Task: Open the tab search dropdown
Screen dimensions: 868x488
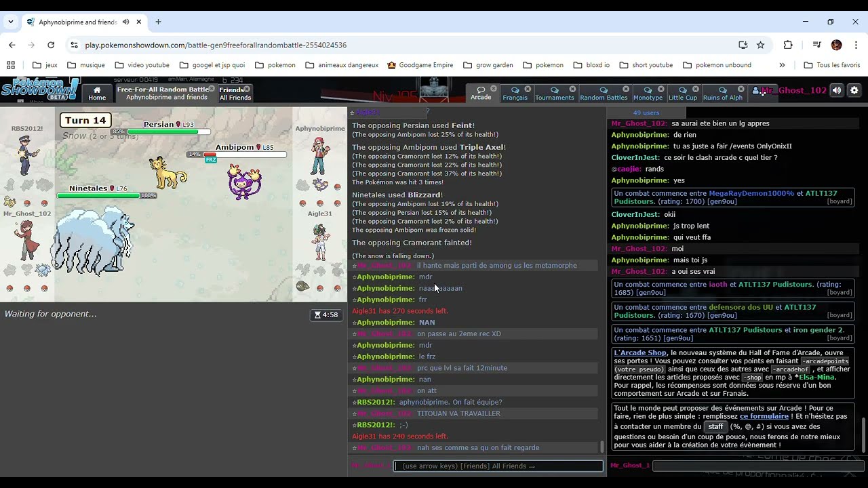Action: (x=11, y=22)
